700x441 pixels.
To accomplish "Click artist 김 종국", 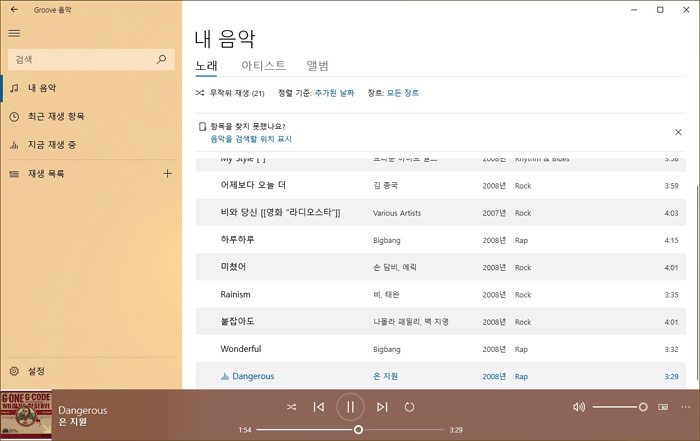I will (x=385, y=186).
